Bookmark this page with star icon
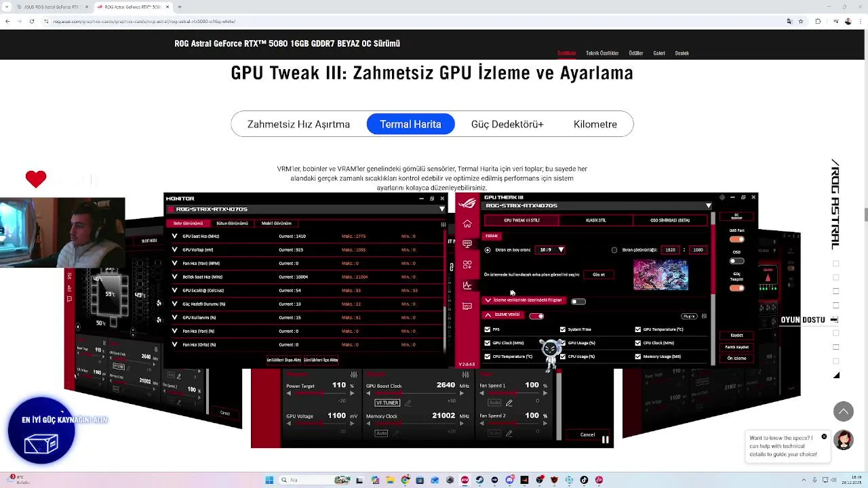This screenshot has width=868, height=488. click(801, 21)
